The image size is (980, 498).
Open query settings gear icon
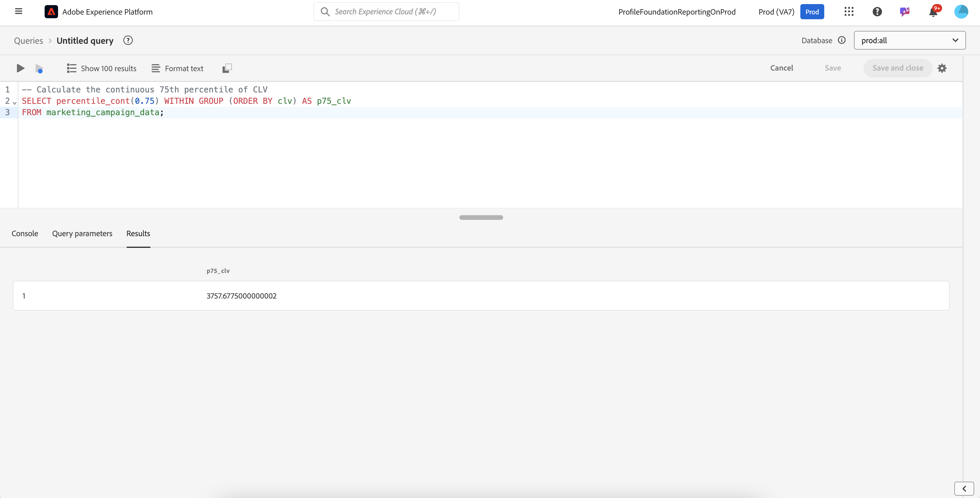(x=942, y=68)
